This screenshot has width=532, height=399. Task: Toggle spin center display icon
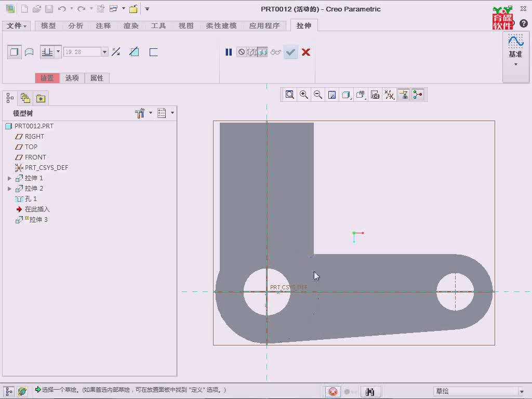pos(418,95)
